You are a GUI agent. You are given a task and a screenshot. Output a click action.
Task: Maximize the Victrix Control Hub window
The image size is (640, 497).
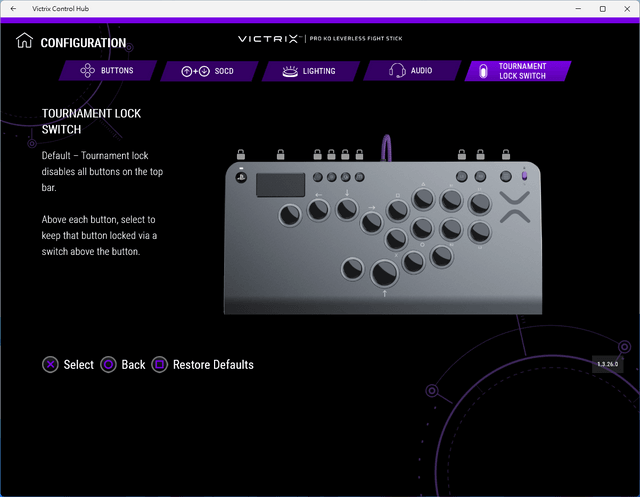[602, 9]
